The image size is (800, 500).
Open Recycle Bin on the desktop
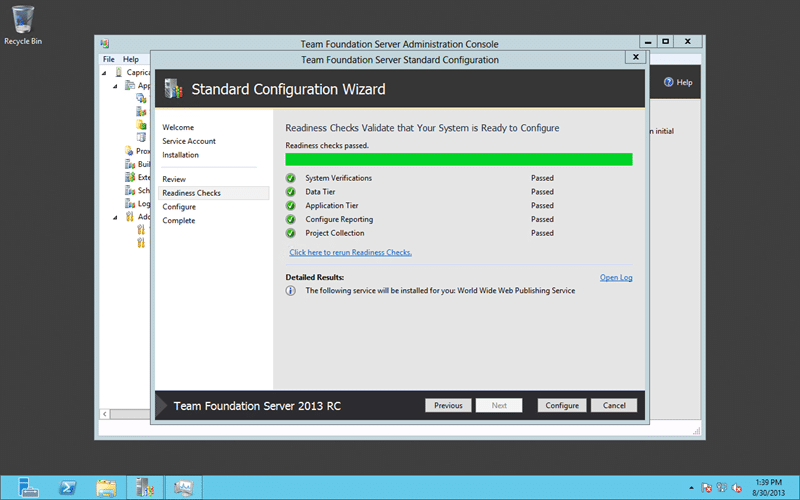click(x=23, y=25)
